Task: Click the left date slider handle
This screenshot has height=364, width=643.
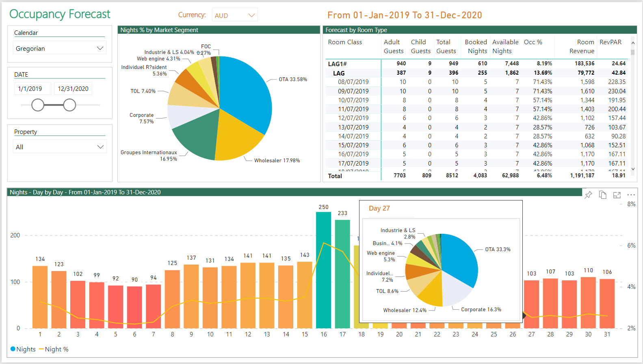Action: coord(38,105)
